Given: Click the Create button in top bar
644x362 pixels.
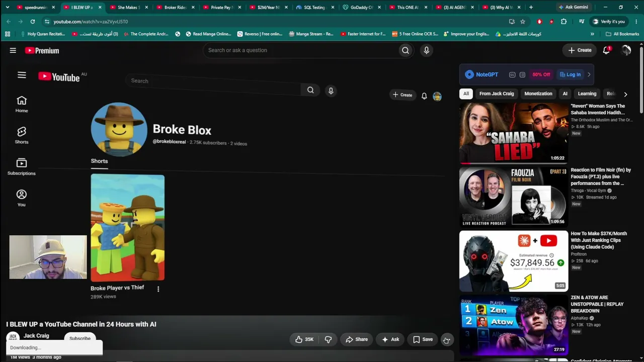Looking at the screenshot, I should point(580,50).
